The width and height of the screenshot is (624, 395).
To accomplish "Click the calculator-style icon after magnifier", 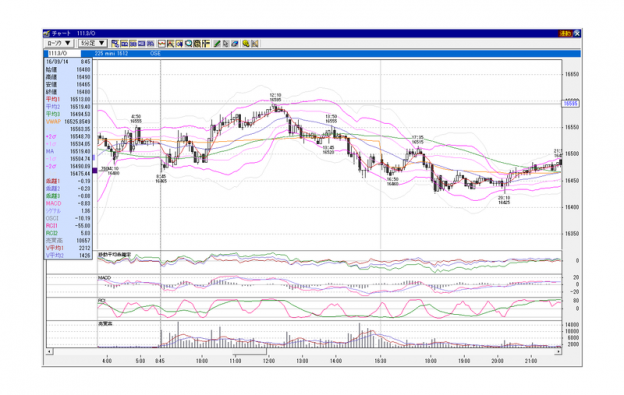I will pyautogui.click(x=197, y=43).
